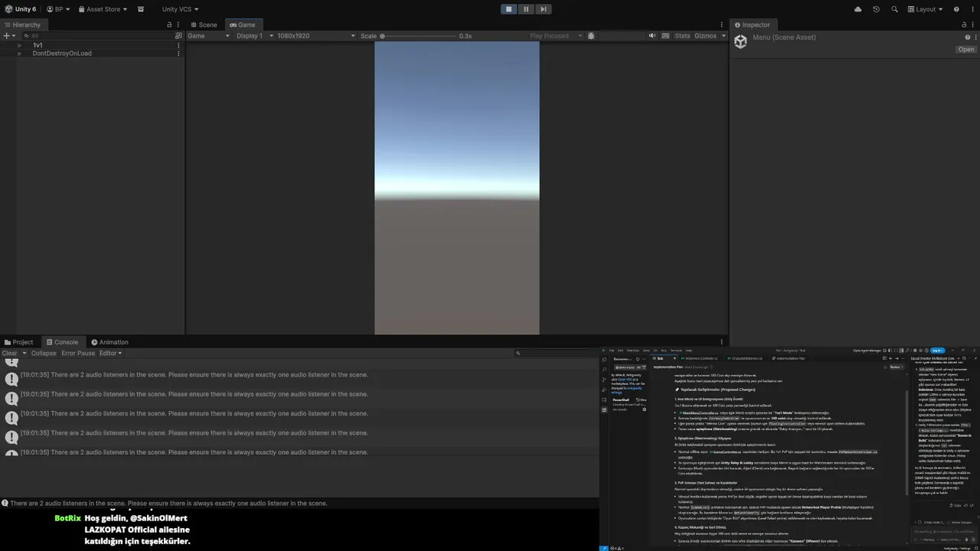The height and width of the screenshot is (551, 980).
Task: Toggle the Hierarchy panel lock
Action: [169, 24]
